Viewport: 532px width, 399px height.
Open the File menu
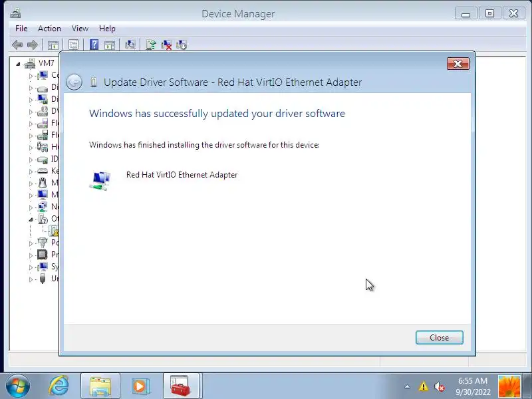coord(21,29)
